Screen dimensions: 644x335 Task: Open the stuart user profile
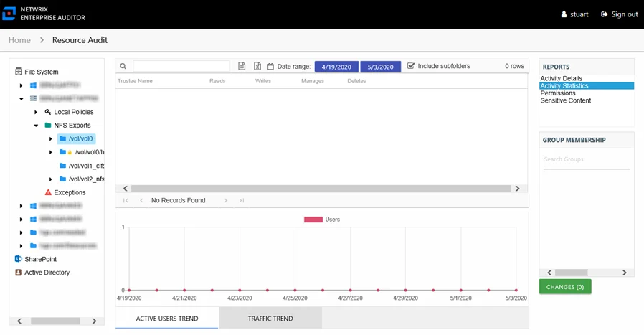574,14
